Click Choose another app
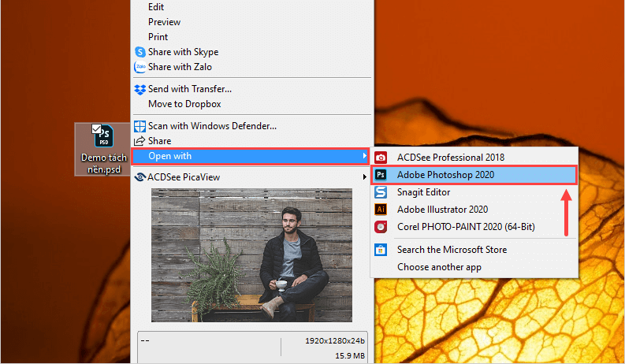 [x=439, y=267]
